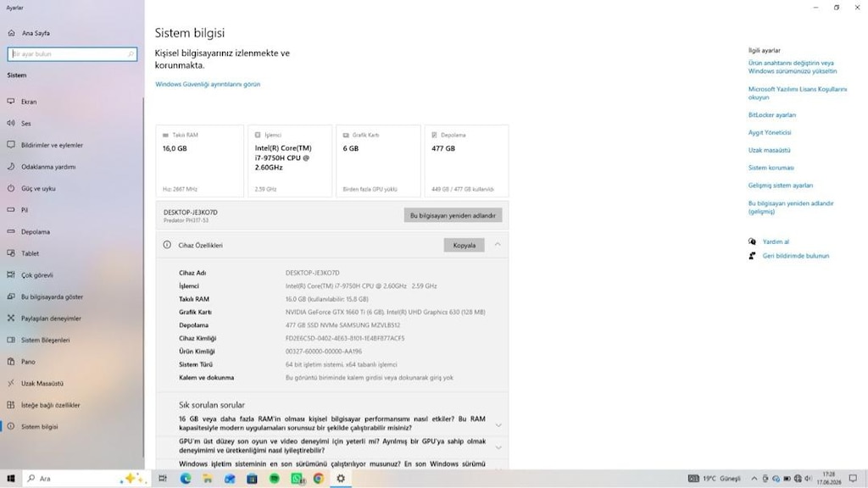Click Bu bilgisayarı yeniden adlandır button
Viewport: 868px width, 488px height.
point(453,215)
